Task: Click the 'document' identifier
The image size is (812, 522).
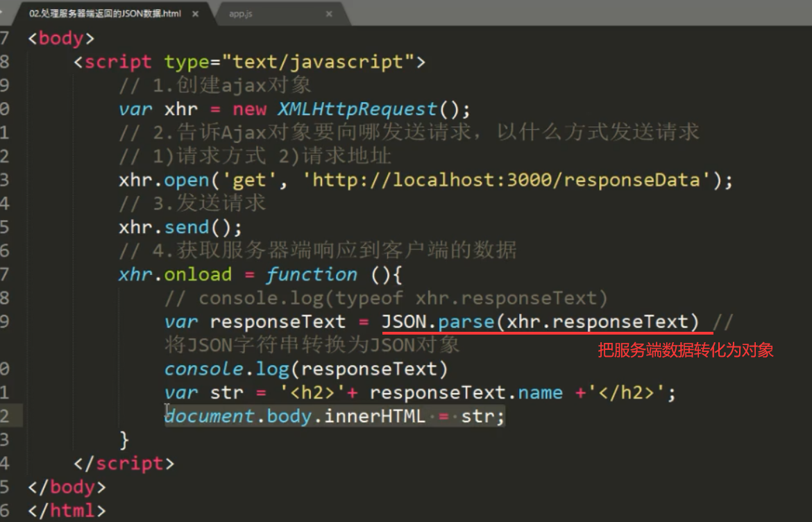Action: (209, 416)
